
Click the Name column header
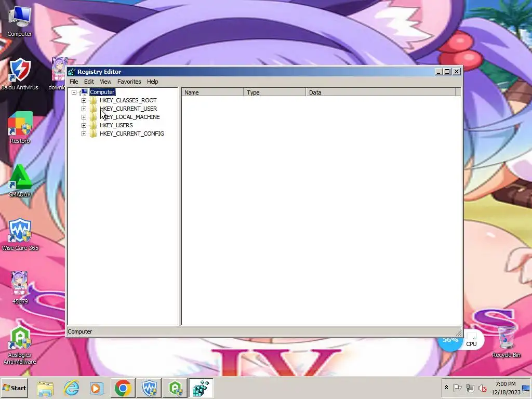point(212,92)
